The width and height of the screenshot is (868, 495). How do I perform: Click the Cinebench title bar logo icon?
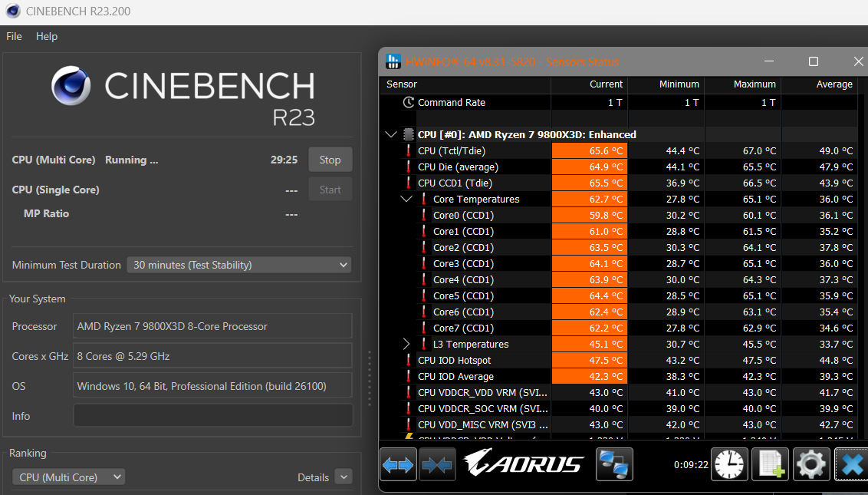[12, 11]
